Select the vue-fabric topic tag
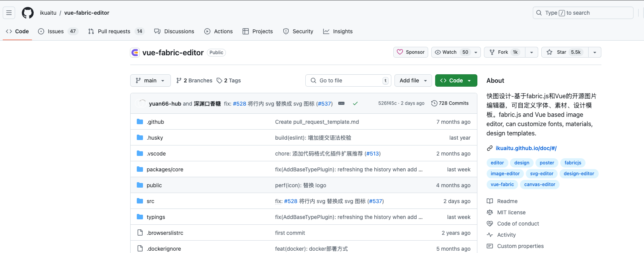Screen dimensions: 644x253 [x=502, y=185]
